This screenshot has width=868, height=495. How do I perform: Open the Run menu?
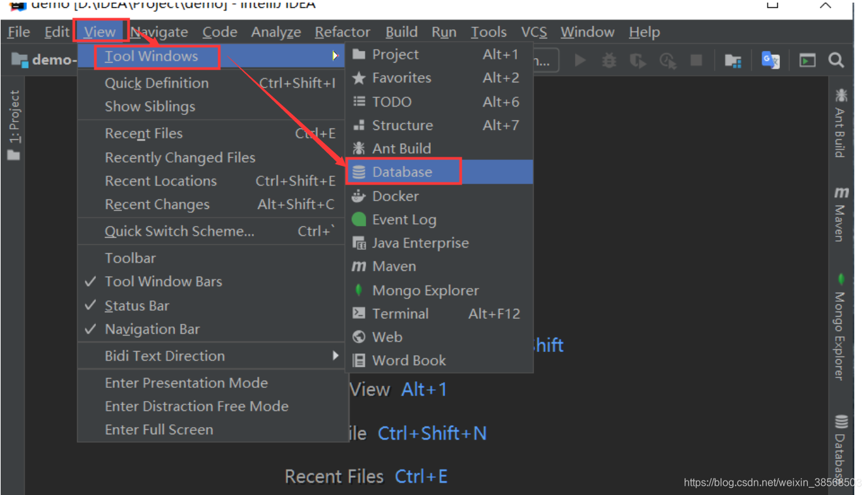(x=444, y=32)
